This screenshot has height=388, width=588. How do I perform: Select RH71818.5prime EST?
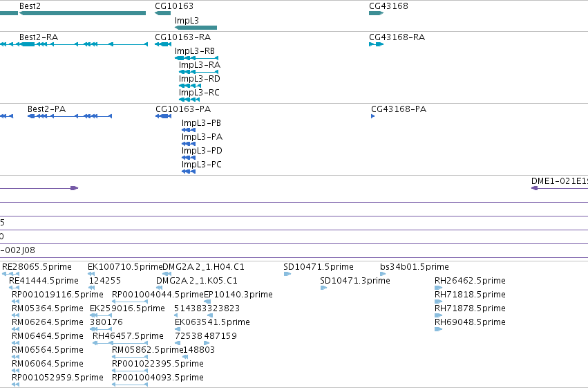(x=438, y=302)
